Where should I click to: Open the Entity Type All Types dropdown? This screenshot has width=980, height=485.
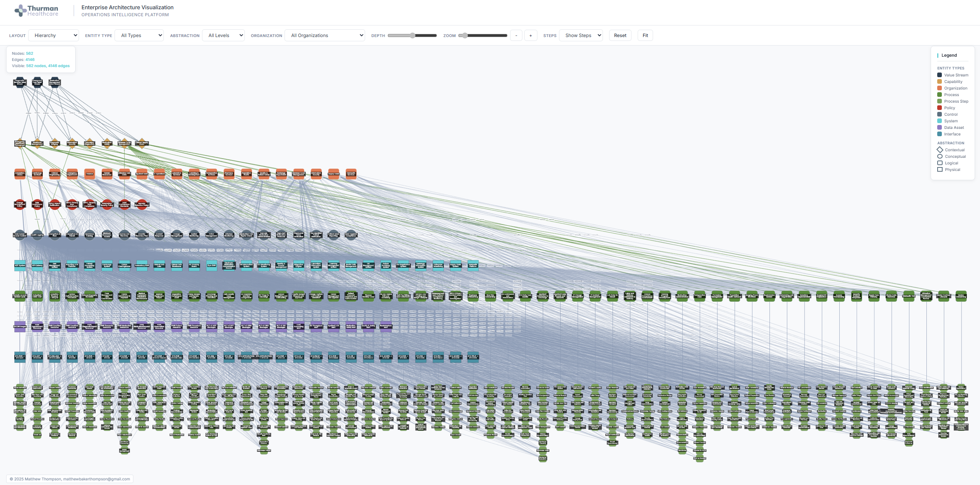(140, 35)
